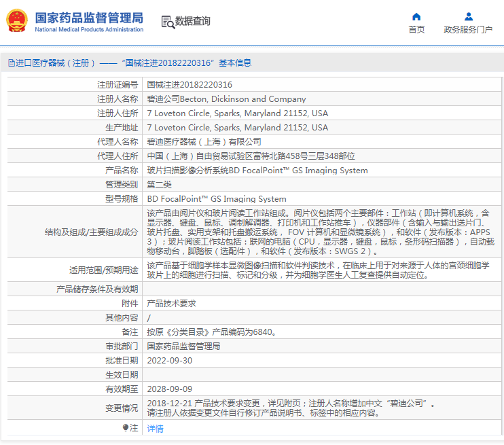Select 审批部门 value 国家药品监督管理局
The height and width of the screenshot is (445, 504).
[x=183, y=346]
